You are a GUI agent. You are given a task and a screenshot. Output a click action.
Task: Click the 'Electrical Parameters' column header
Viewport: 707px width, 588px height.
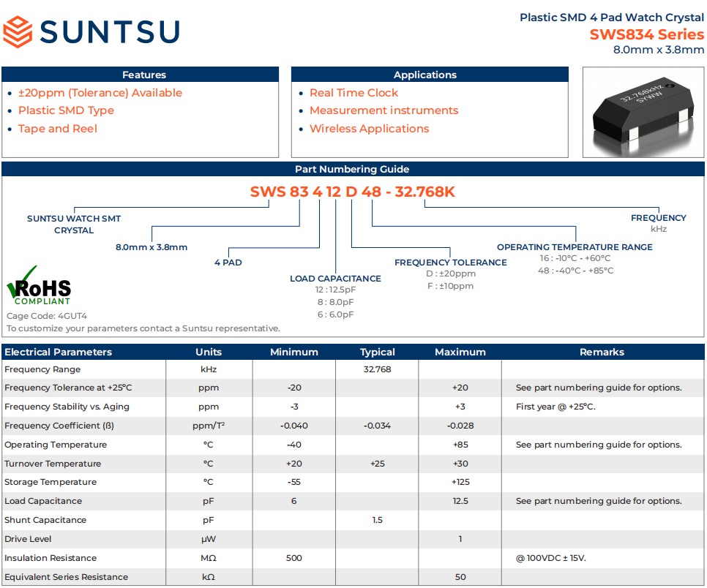[58, 352]
